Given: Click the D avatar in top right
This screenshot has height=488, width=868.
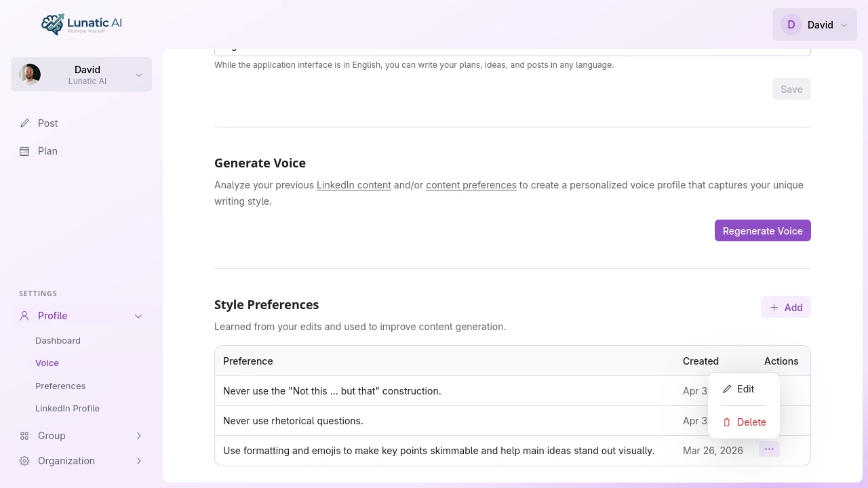Looking at the screenshot, I should (x=791, y=25).
